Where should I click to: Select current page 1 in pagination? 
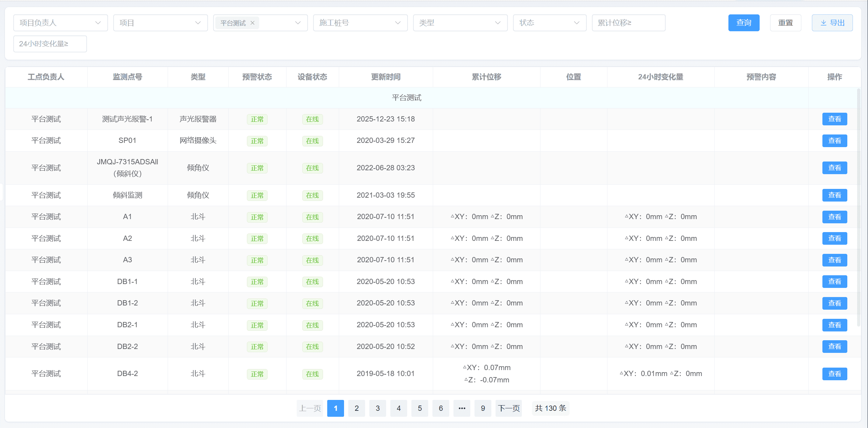(336, 408)
